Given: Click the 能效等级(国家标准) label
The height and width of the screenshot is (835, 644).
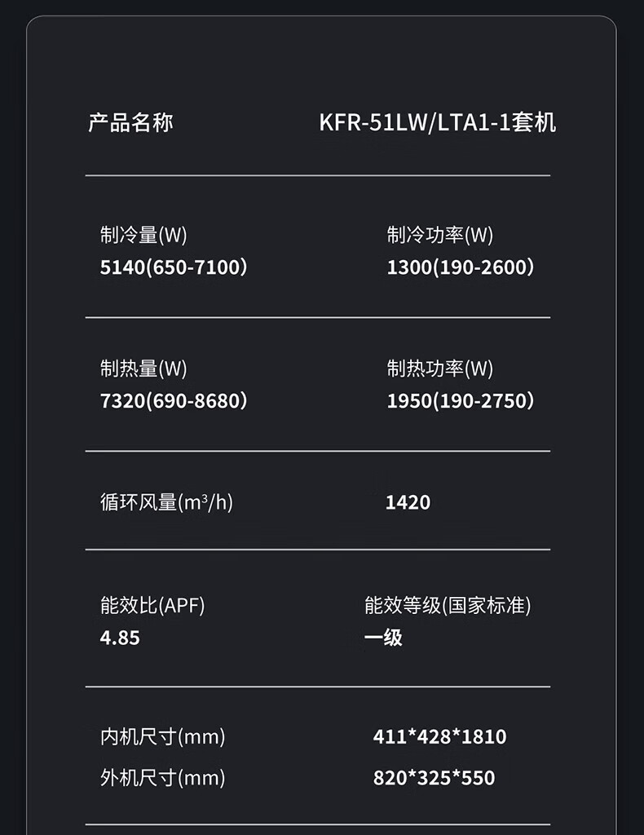Looking at the screenshot, I should pyautogui.click(x=448, y=606).
